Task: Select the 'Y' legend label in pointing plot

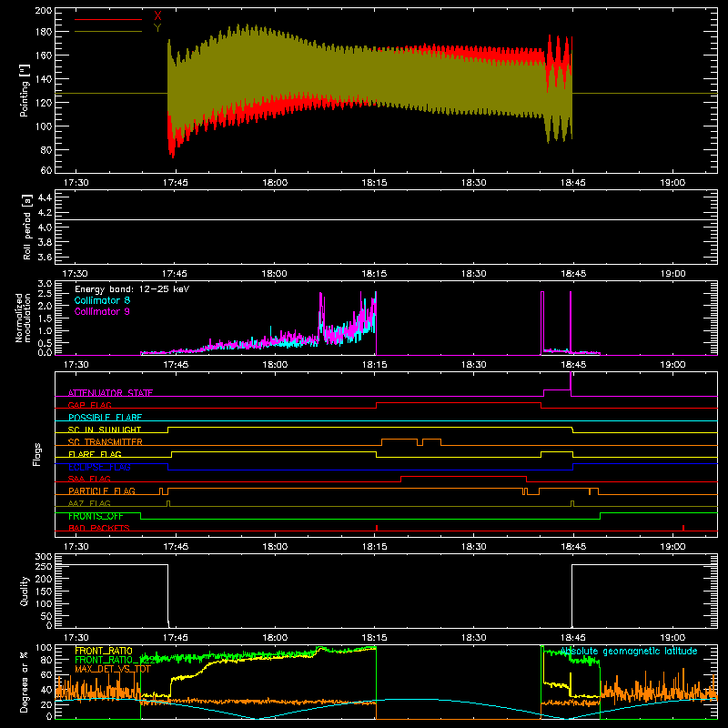Action: pos(157,28)
